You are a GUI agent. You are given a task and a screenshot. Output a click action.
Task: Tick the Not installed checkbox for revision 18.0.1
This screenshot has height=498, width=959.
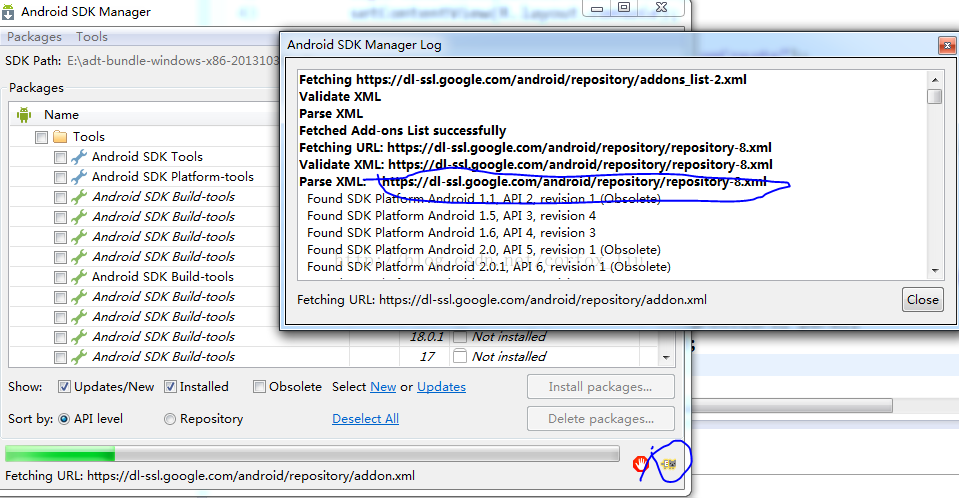(460, 337)
